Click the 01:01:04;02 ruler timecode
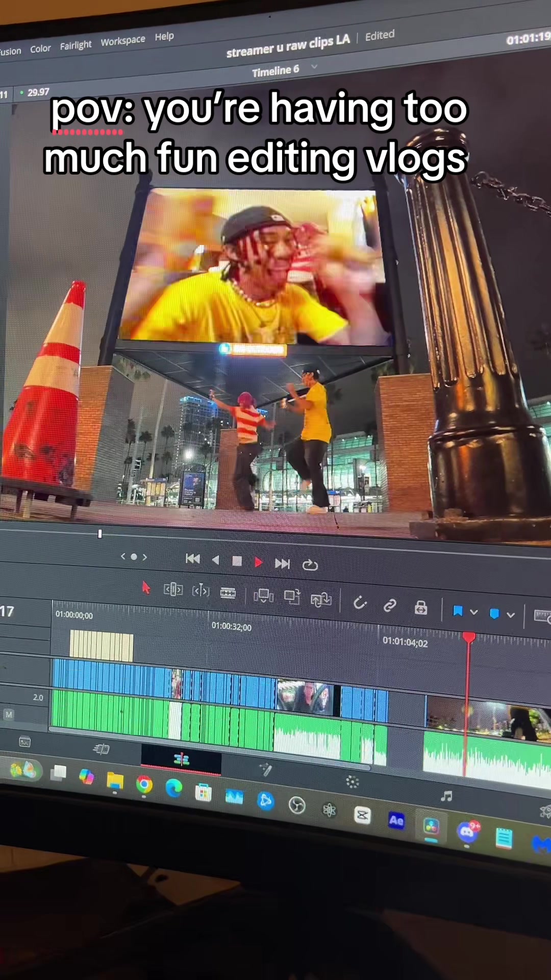Viewport: 551px width, 980px height. point(405,642)
